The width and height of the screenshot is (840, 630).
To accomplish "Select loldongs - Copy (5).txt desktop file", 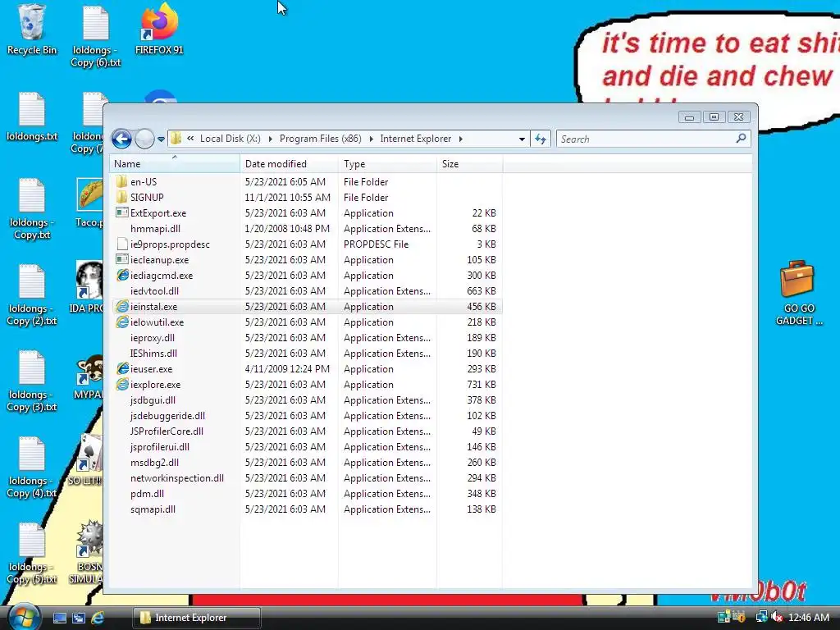I will coord(32,554).
